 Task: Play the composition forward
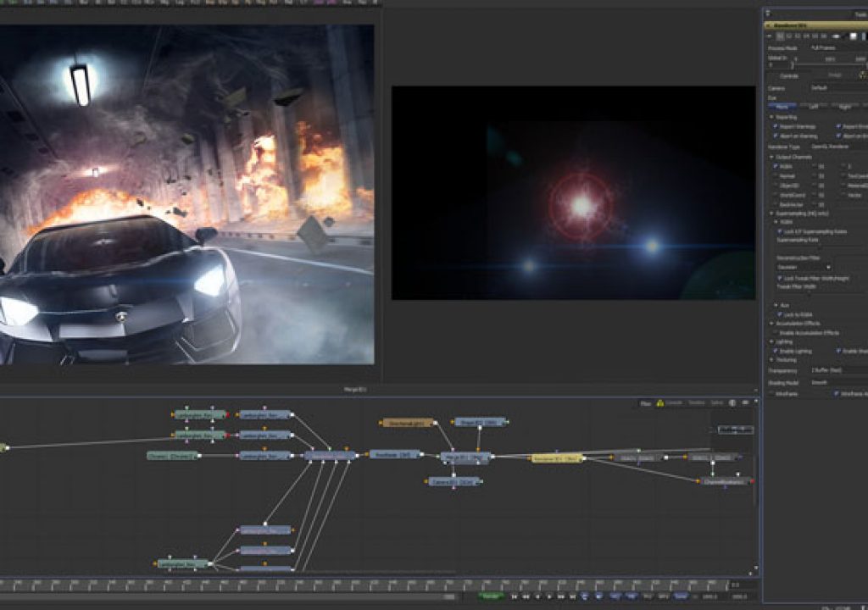click(549, 596)
